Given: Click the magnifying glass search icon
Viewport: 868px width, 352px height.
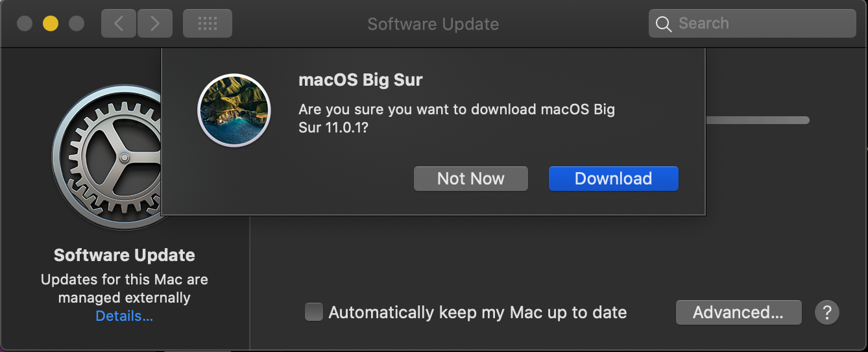Looking at the screenshot, I should (663, 24).
